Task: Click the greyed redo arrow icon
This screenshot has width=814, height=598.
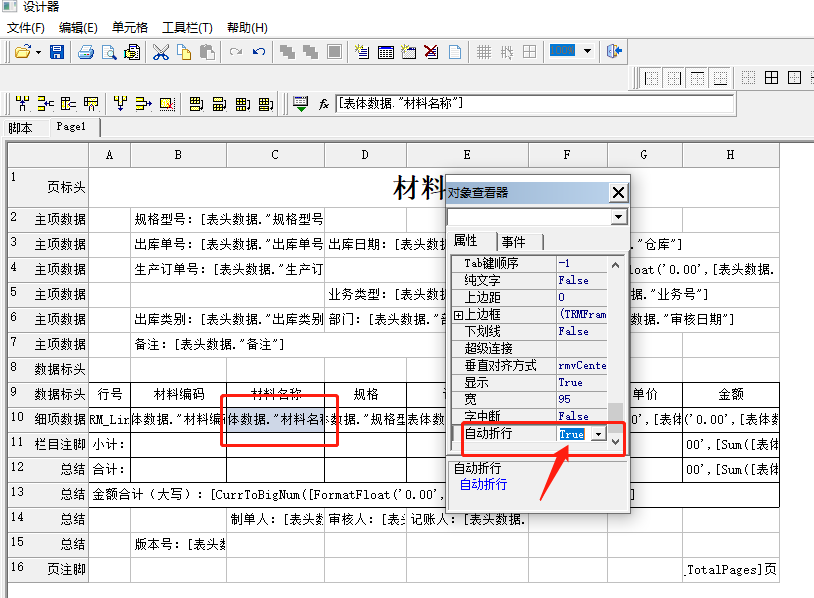Action: [x=236, y=51]
